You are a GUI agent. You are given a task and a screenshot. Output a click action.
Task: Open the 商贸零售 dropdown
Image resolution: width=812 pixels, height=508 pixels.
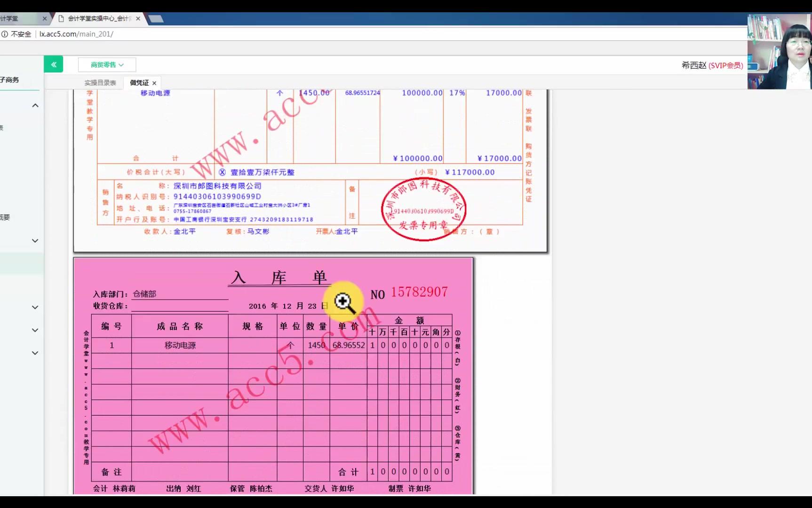coord(107,65)
